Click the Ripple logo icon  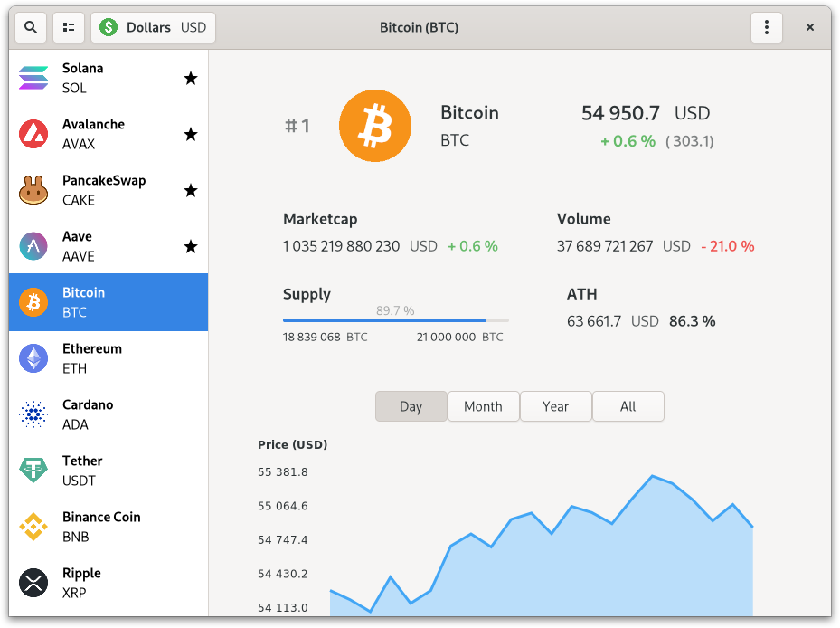pyautogui.click(x=33, y=583)
